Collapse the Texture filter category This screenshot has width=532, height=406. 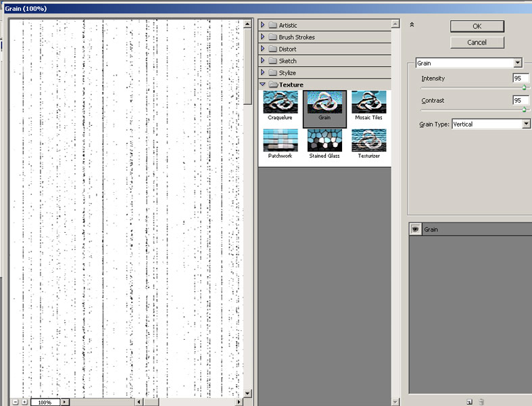pos(262,85)
